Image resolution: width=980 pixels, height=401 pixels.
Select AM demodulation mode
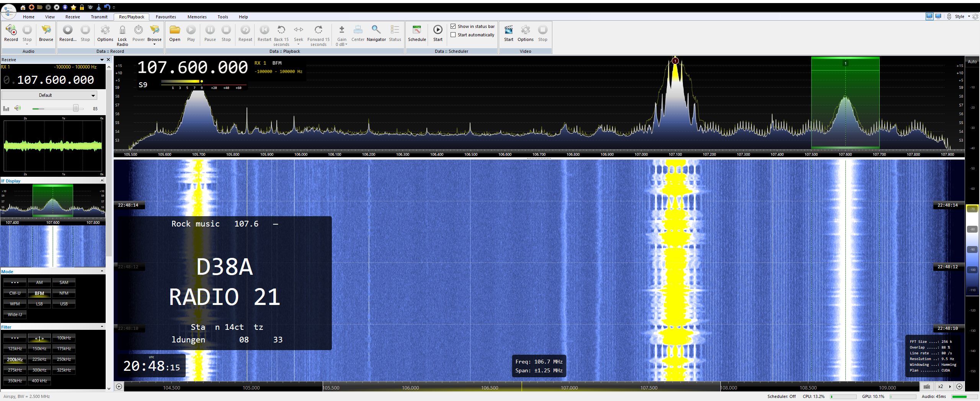39,282
